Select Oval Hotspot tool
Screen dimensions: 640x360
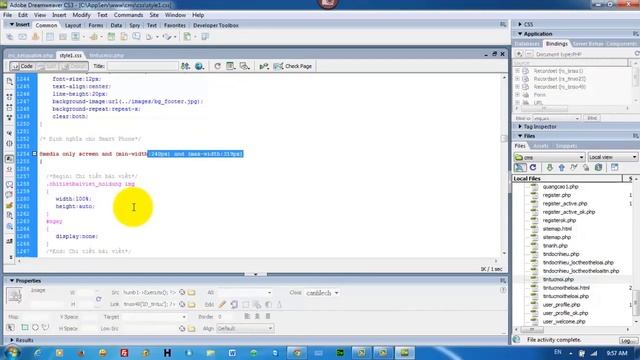pyautogui.click(x=35, y=327)
